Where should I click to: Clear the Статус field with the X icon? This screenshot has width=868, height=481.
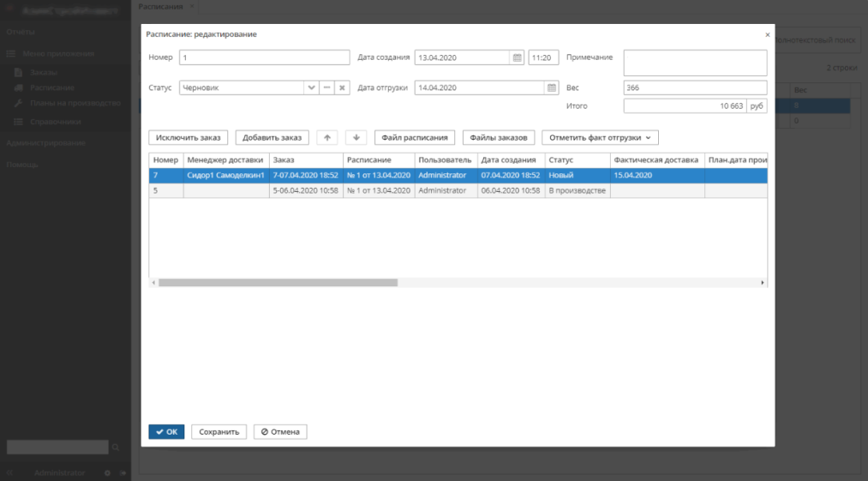pyautogui.click(x=341, y=87)
